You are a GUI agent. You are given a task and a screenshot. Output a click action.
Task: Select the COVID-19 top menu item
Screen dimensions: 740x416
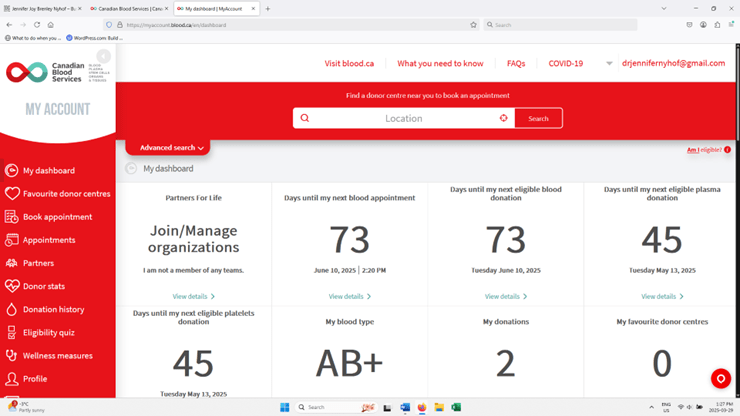point(565,64)
